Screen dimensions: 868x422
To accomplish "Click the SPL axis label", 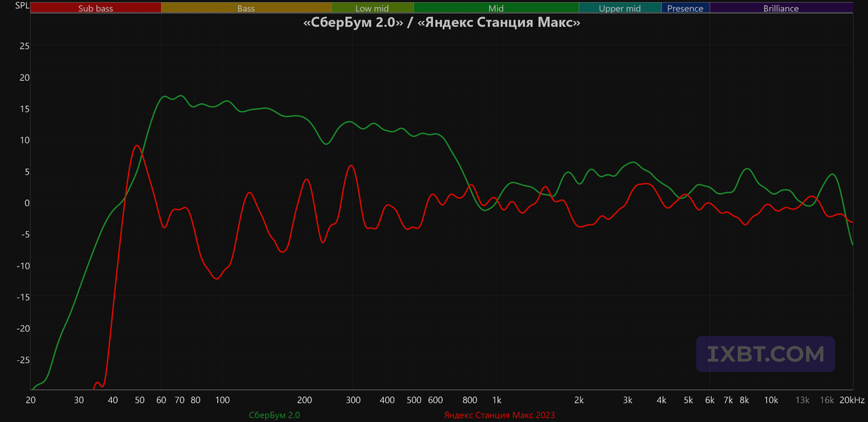I will coord(22,6).
